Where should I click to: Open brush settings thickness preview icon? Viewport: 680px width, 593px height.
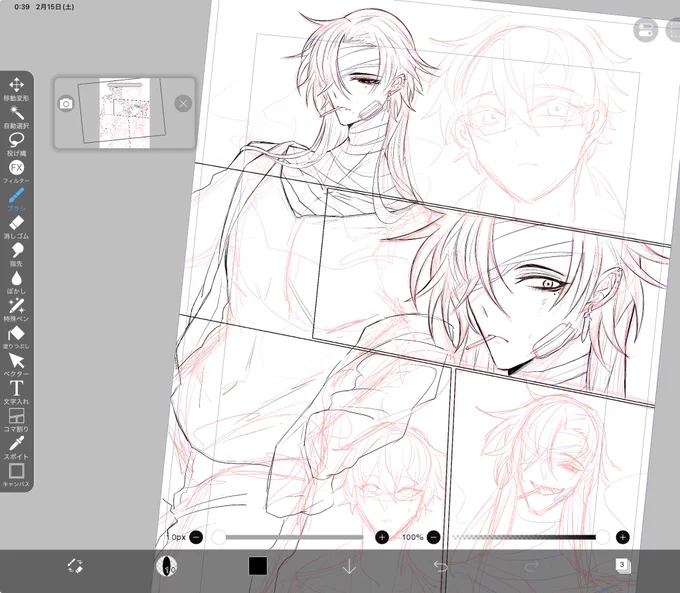click(167, 567)
